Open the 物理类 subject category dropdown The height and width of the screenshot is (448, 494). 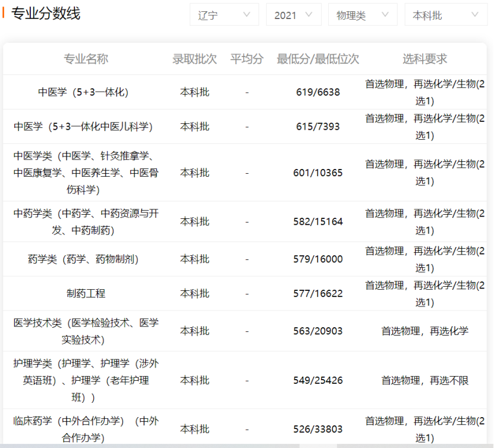point(362,14)
